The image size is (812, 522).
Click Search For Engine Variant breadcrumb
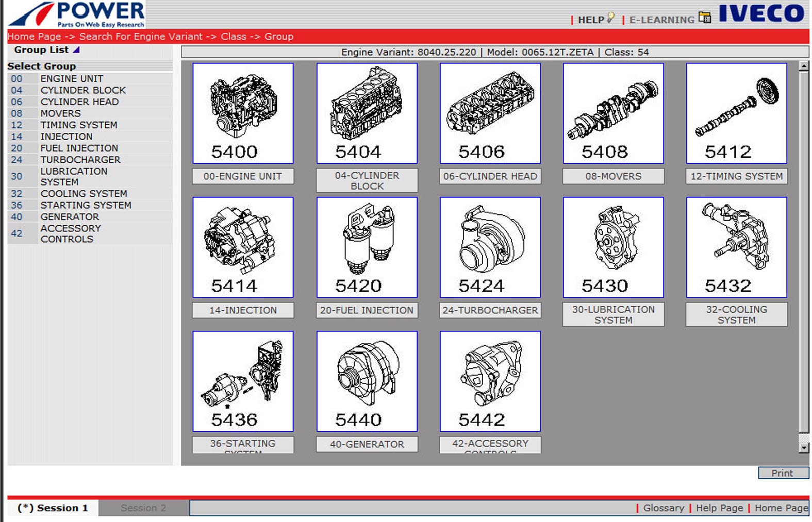141,37
